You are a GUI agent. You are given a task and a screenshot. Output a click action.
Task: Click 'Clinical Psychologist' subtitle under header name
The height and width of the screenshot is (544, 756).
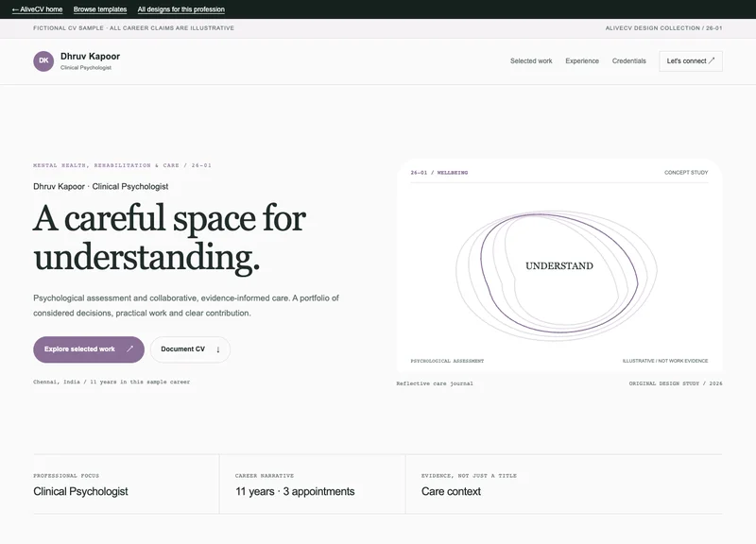[86, 67]
